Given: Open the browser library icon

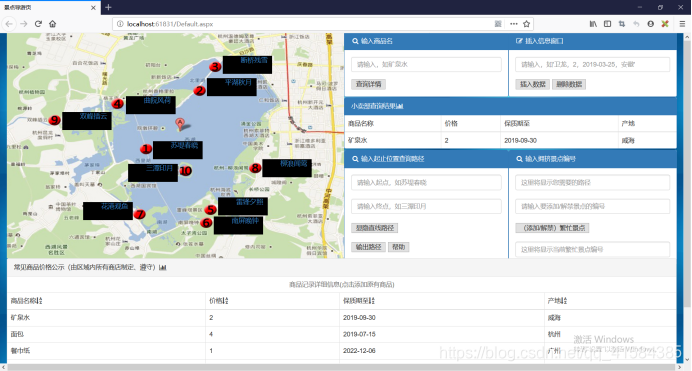Looking at the screenshot, I should click(x=593, y=24).
